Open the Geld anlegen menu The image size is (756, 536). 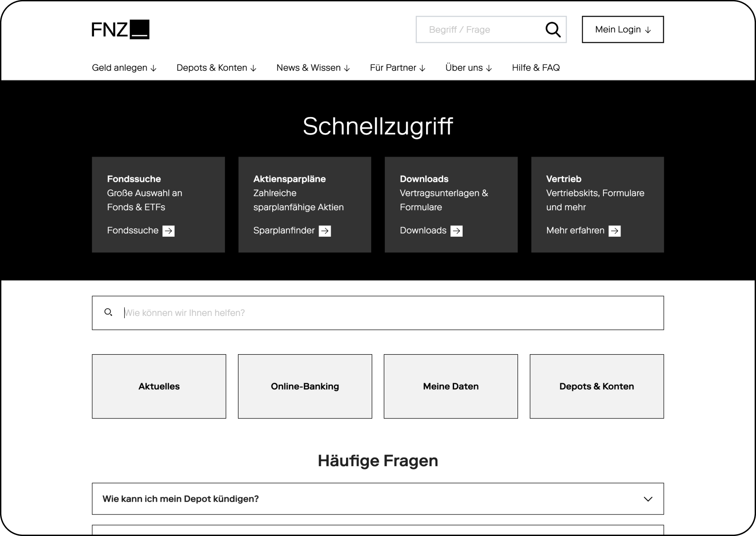124,68
